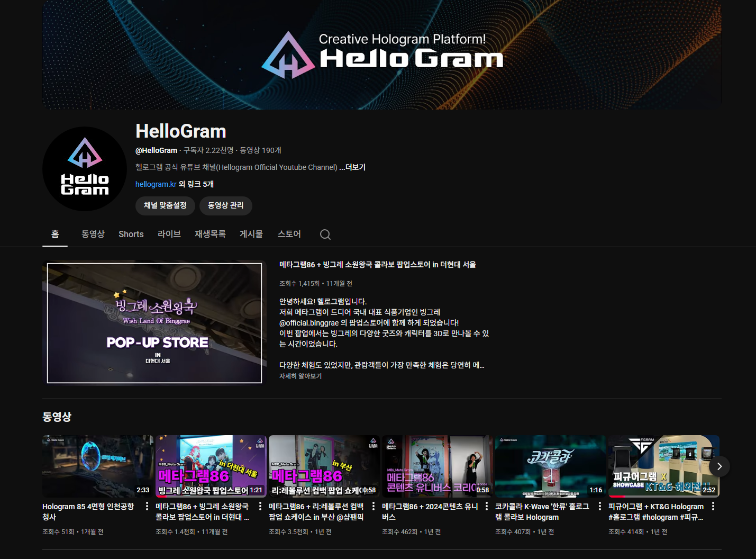This screenshot has height=559, width=756.
Task: Click the 채널 맞춤설정 button
Action: [165, 205]
